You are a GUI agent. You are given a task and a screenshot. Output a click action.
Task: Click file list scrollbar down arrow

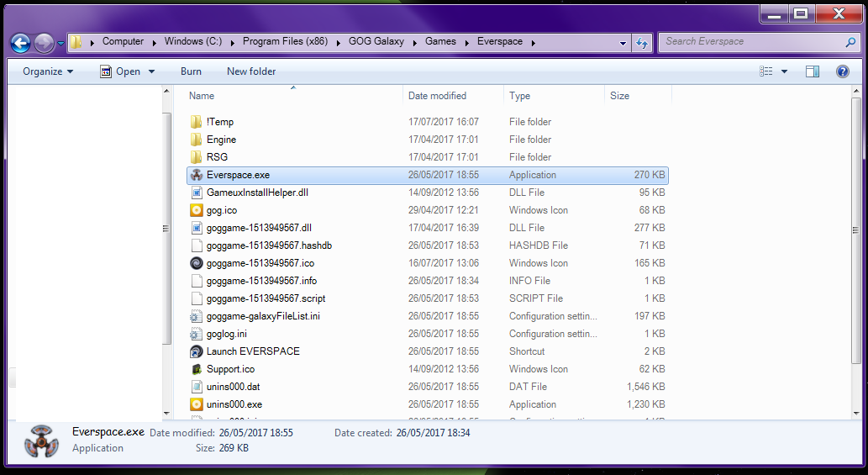(857, 414)
